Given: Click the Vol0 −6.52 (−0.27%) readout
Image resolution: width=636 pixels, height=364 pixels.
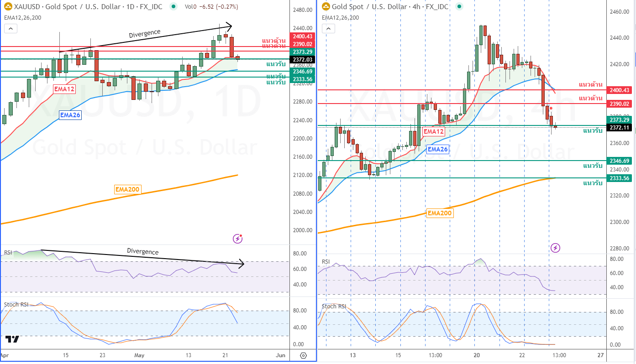Looking at the screenshot, I should pos(211,7).
